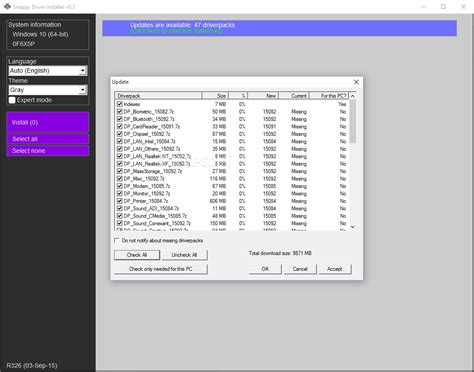Click Check only needed for this PC
This screenshot has height=372, width=474.
(161, 269)
